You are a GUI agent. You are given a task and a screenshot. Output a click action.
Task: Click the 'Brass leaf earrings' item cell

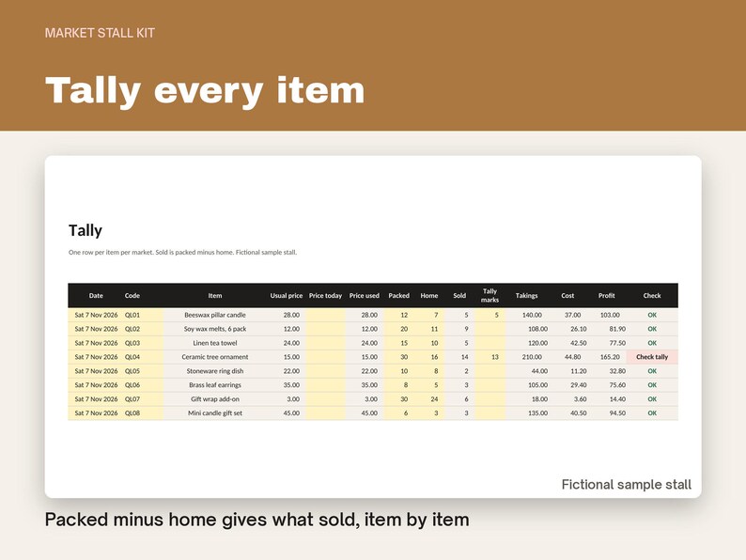point(215,385)
